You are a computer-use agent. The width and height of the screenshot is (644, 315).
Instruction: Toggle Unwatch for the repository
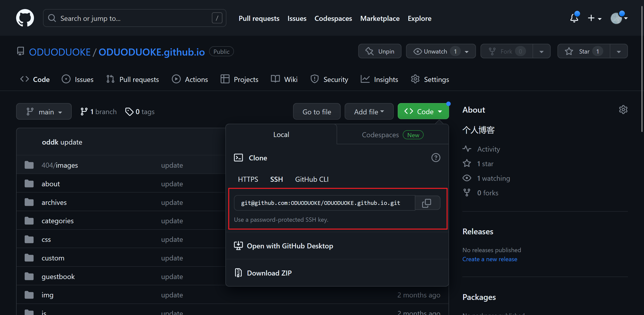[435, 51]
